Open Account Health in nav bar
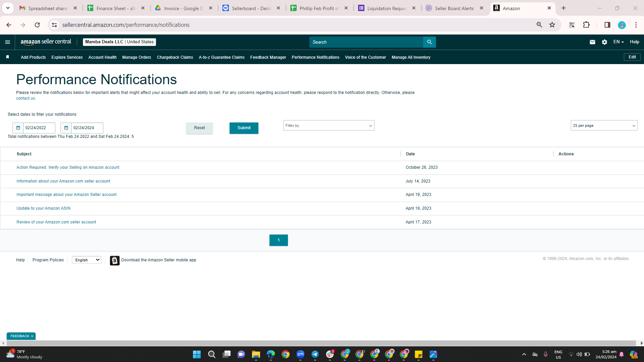The height and width of the screenshot is (362, 644). click(x=102, y=57)
